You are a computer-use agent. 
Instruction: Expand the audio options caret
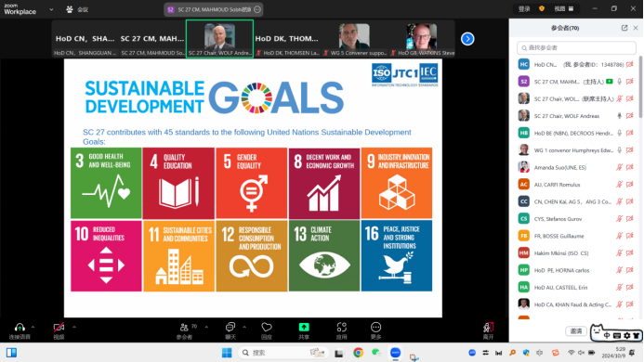33,327
